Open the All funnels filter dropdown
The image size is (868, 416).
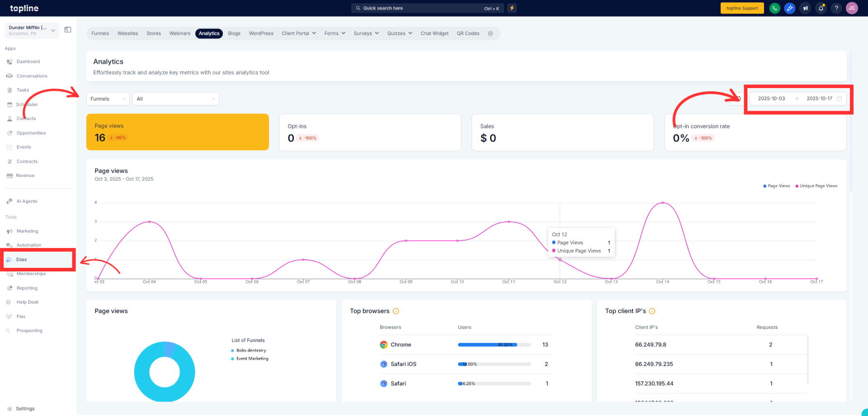coord(175,99)
